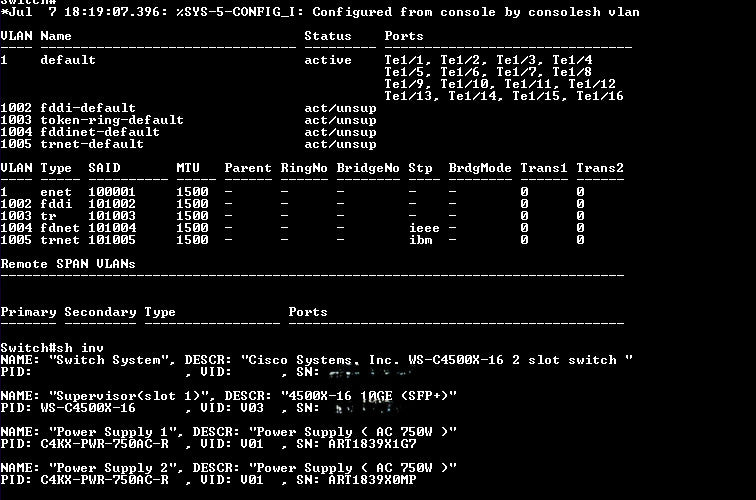Click the 'Remote SPAN VLANs' heading
The height and width of the screenshot is (500, 756).
click(68, 264)
